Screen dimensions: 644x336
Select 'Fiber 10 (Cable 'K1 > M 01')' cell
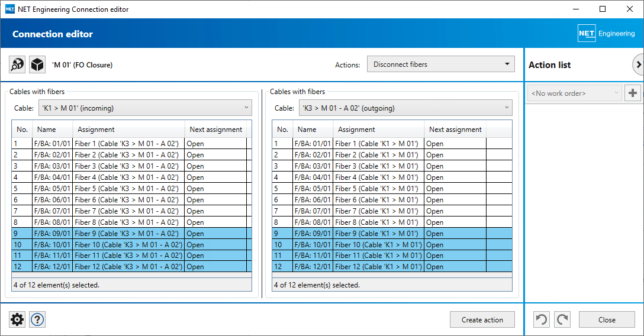tap(379, 244)
